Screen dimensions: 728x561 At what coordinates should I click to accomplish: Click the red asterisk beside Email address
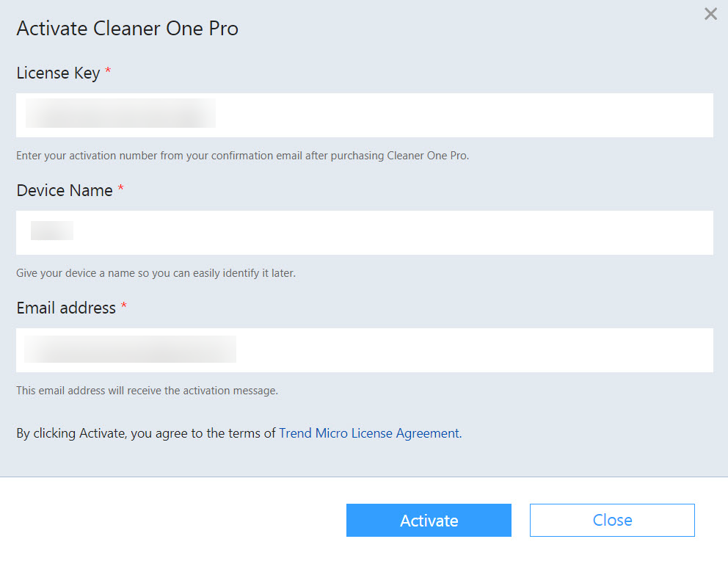123,305
